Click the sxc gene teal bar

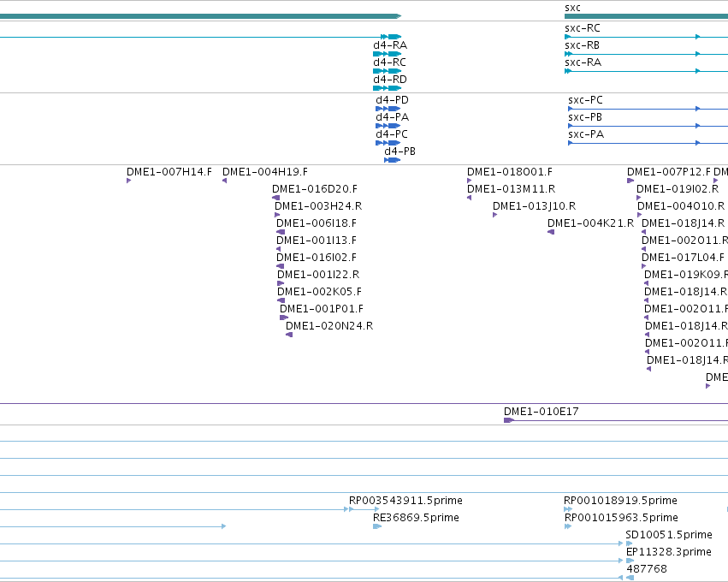click(646, 16)
